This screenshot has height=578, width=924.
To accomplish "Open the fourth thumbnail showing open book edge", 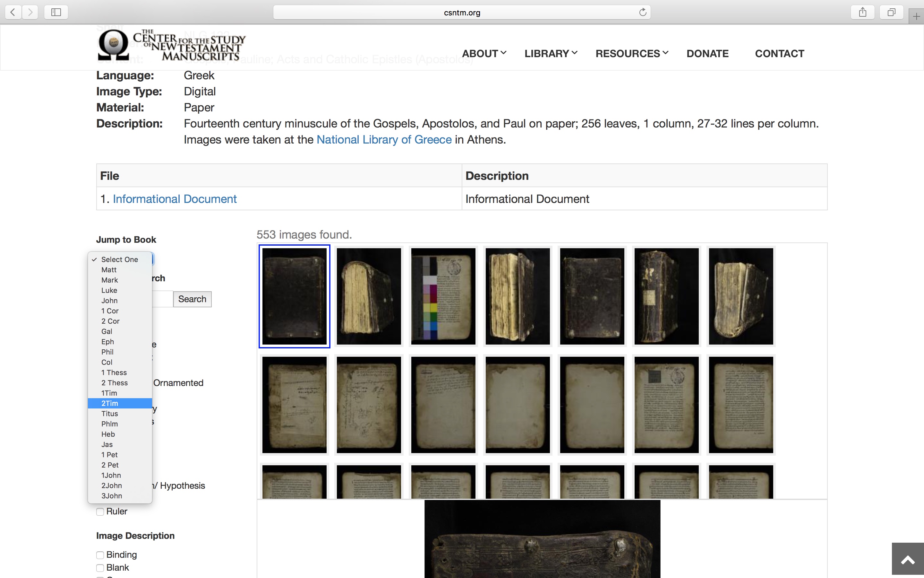I will pos(518,296).
